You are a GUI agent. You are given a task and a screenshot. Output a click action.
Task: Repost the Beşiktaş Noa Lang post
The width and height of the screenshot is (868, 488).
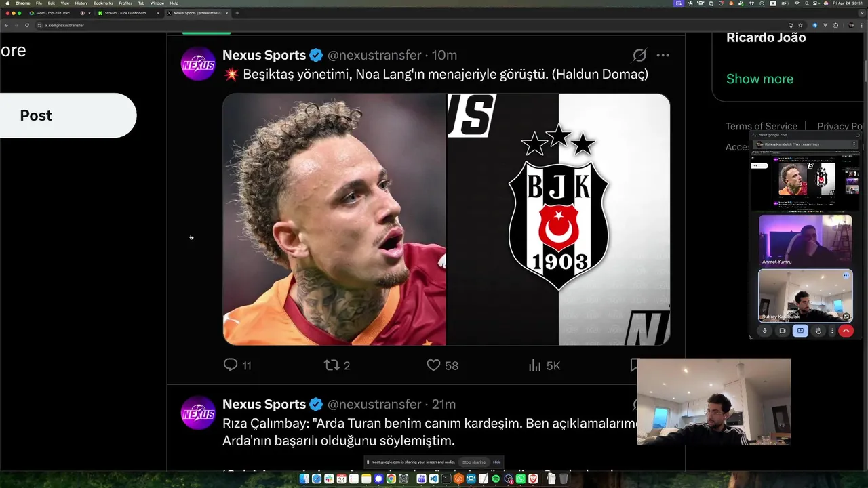coord(337,365)
